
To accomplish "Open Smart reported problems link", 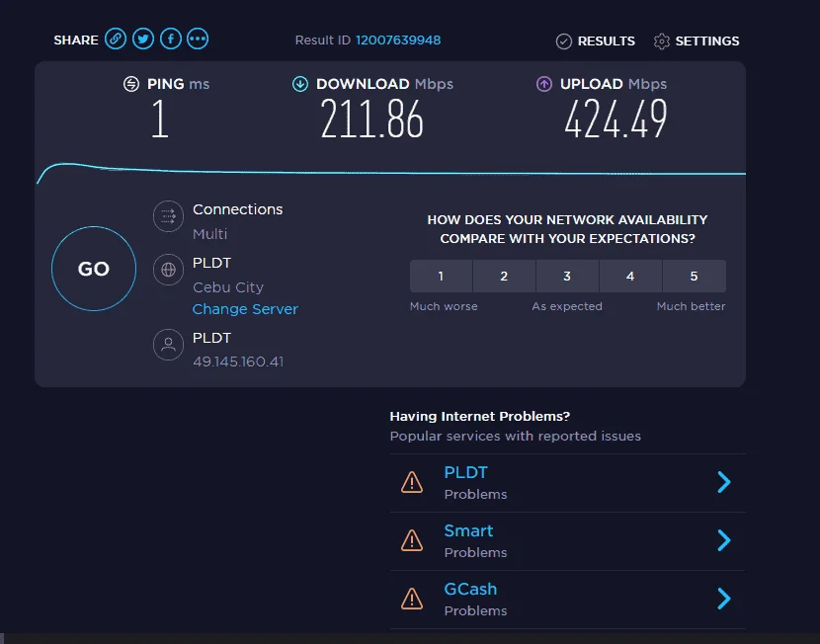I will 468,531.
